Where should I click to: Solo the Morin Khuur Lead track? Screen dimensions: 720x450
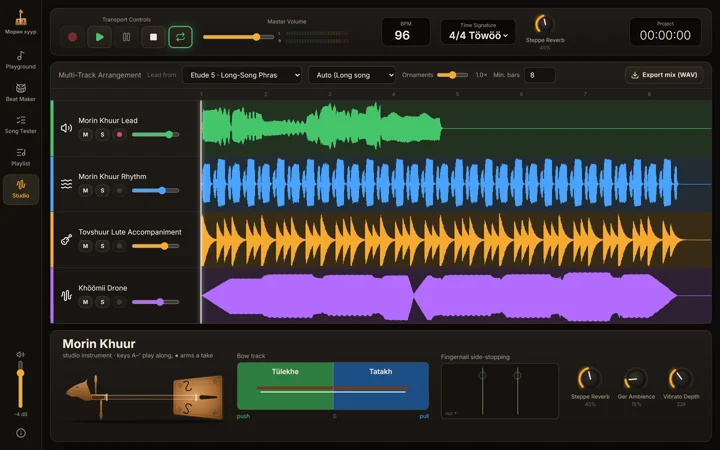tap(102, 135)
